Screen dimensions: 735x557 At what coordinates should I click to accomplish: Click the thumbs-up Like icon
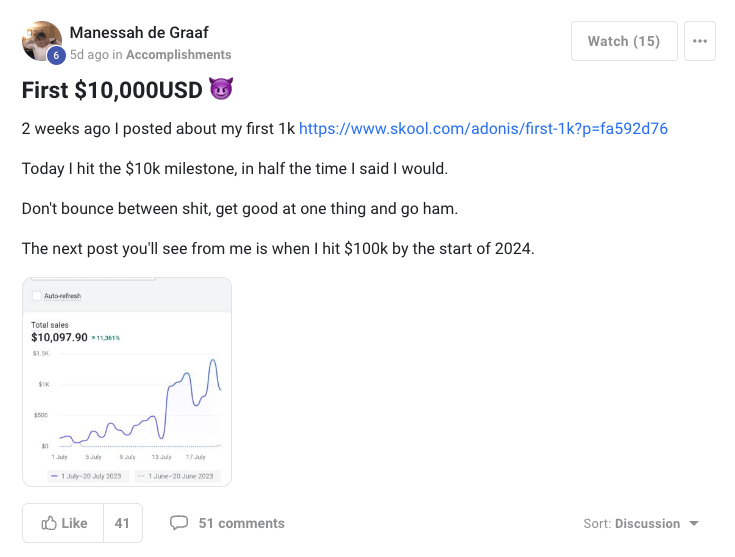[49, 523]
